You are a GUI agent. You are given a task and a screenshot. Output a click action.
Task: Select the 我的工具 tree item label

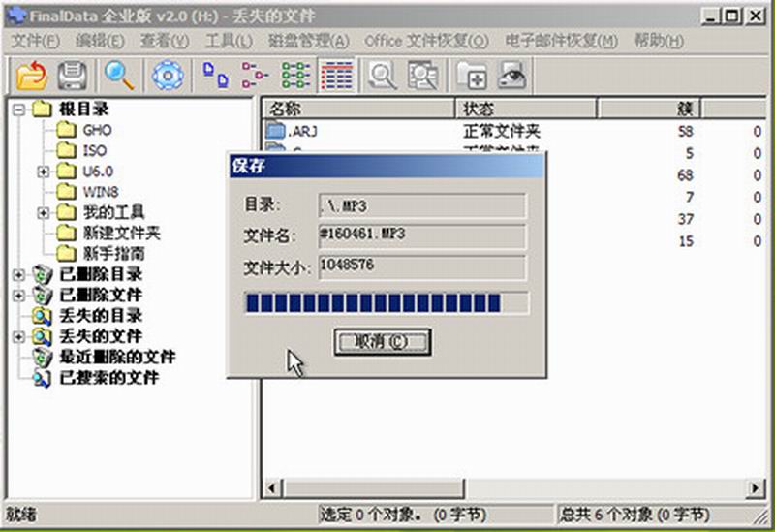[x=113, y=212]
